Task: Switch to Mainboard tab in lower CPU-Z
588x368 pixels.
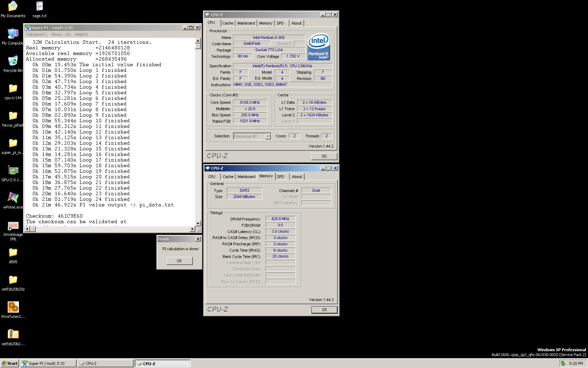Action: coord(246,177)
